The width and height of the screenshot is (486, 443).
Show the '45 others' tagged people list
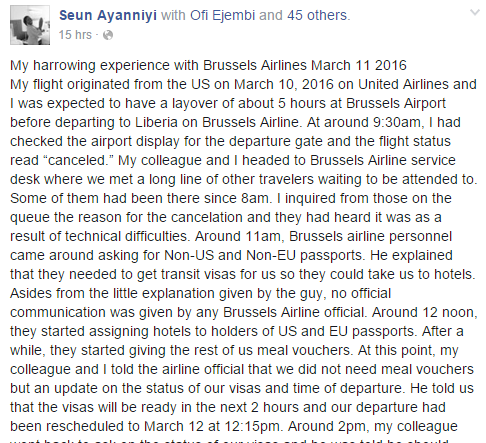click(317, 15)
